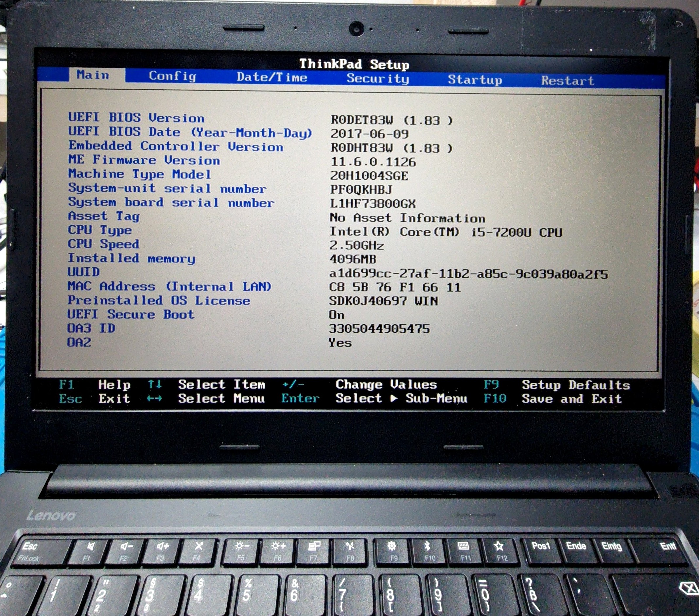Viewport: 699px width, 616px height.
Task: Click the 'Intel(R) Core(TM) i5-7200U CPU' value
Action: [x=446, y=232]
